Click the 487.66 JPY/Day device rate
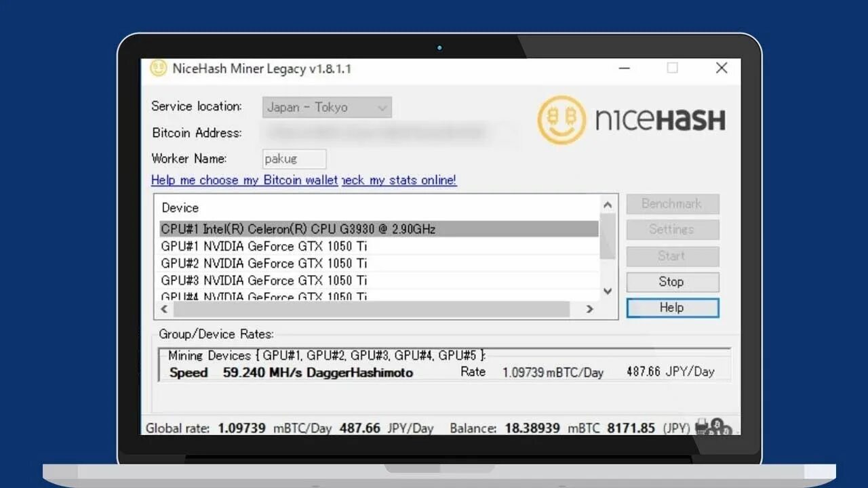The image size is (868, 488). click(x=671, y=371)
